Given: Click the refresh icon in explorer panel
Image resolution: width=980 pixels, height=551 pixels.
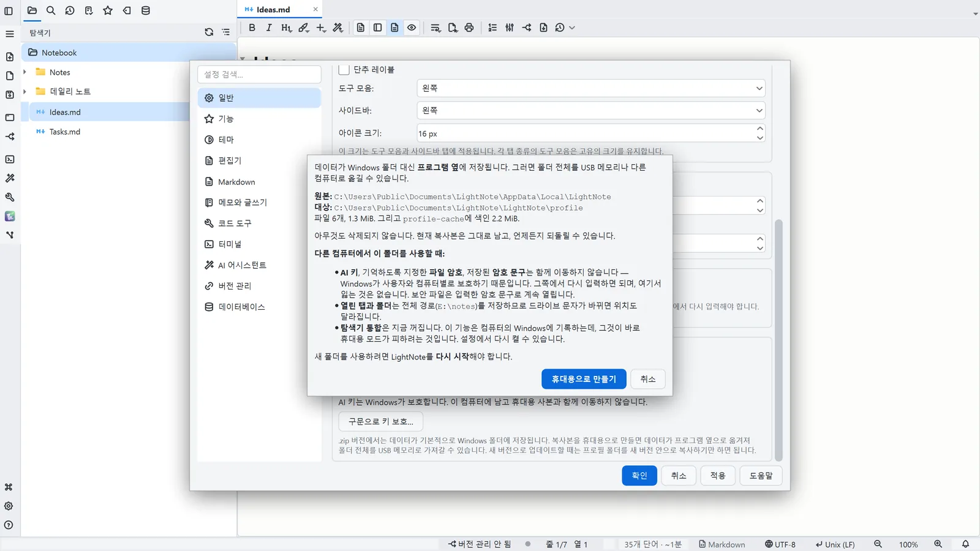Looking at the screenshot, I should click(209, 32).
